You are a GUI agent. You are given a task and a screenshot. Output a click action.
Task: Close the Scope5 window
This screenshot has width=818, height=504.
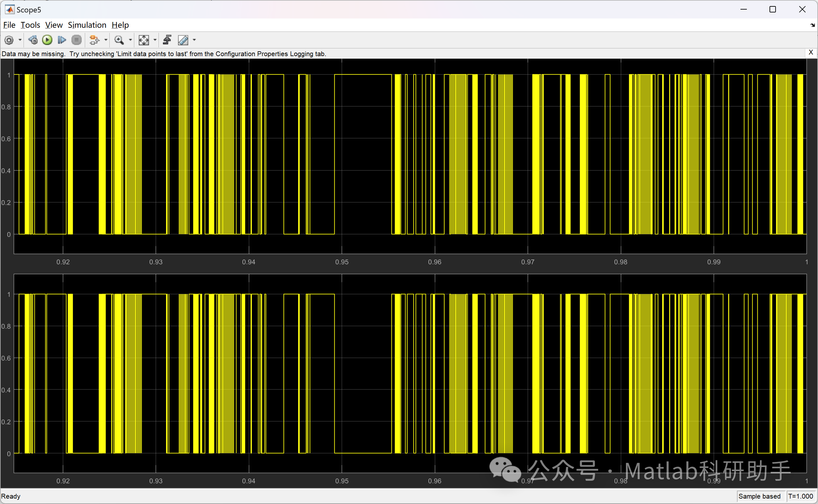(802, 9)
